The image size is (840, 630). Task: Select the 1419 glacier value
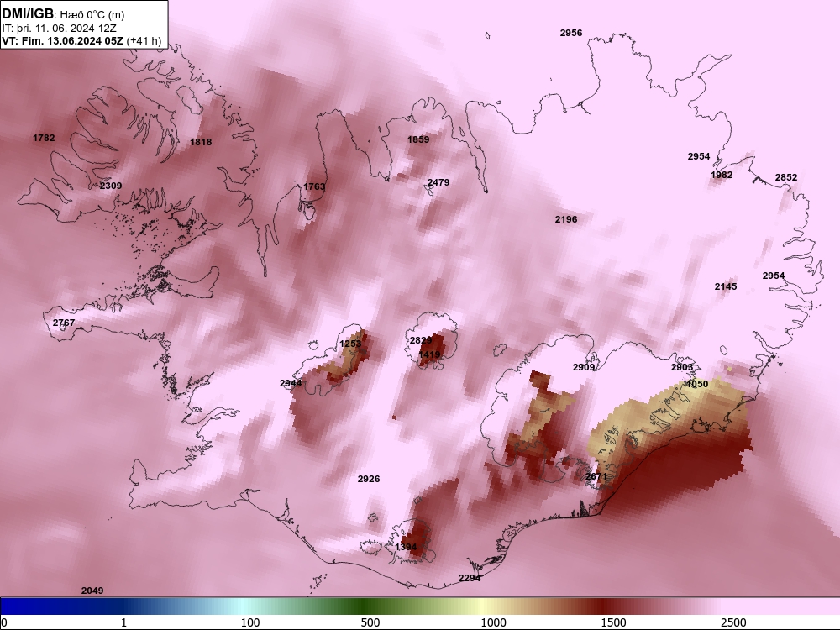pyautogui.click(x=429, y=354)
